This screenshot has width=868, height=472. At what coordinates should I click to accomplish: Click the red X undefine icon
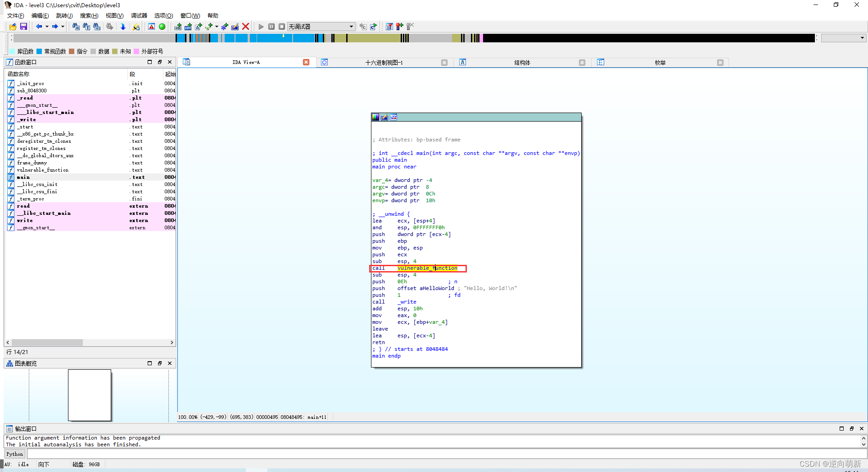tap(246, 27)
